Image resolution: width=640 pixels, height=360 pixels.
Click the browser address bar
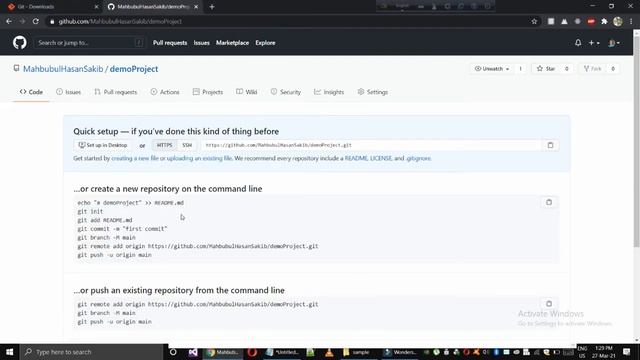coord(286,21)
